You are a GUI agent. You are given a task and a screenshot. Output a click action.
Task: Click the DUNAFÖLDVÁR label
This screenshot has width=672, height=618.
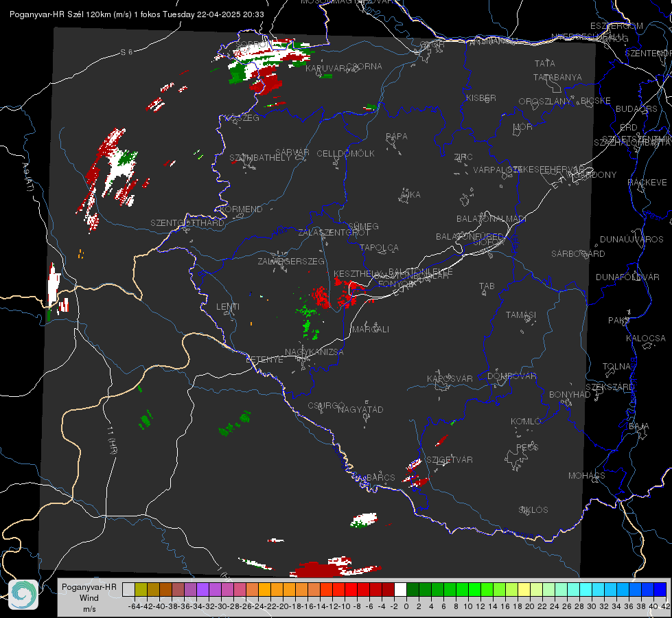click(x=627, y=277)
